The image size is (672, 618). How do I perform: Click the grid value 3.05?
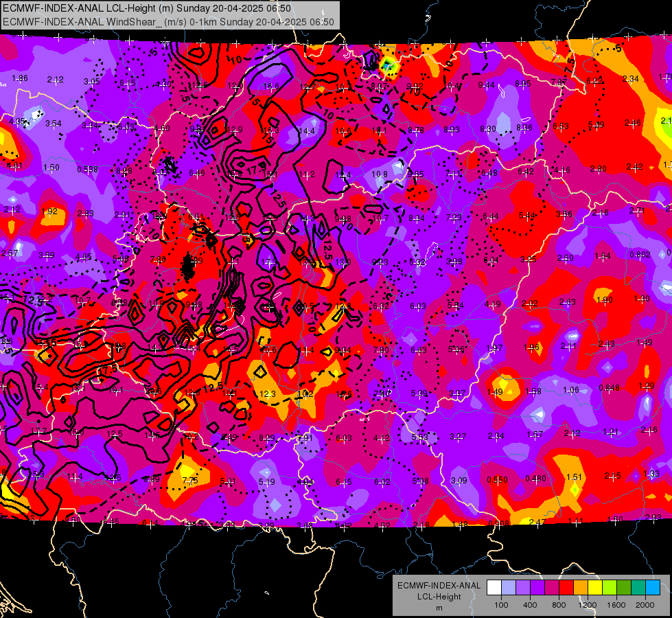(92, 82)
